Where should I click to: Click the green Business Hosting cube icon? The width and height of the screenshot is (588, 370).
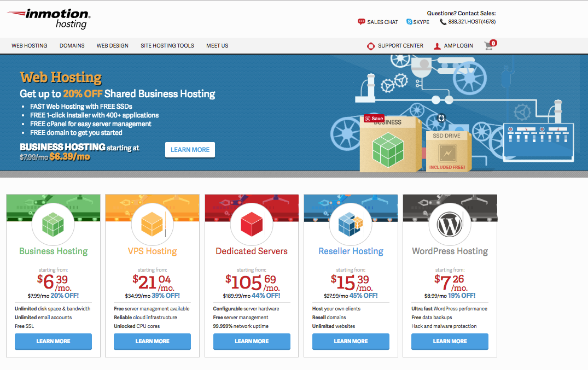click(53, 224)
